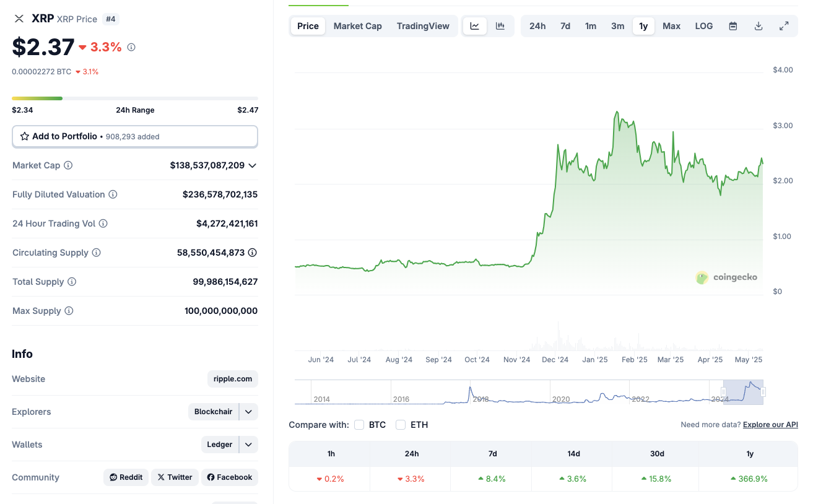Image resolution: width=826 pixels, height=504 pixels.
Task: Click the 0.00002272 BTC price text
Action: (41, 72)
